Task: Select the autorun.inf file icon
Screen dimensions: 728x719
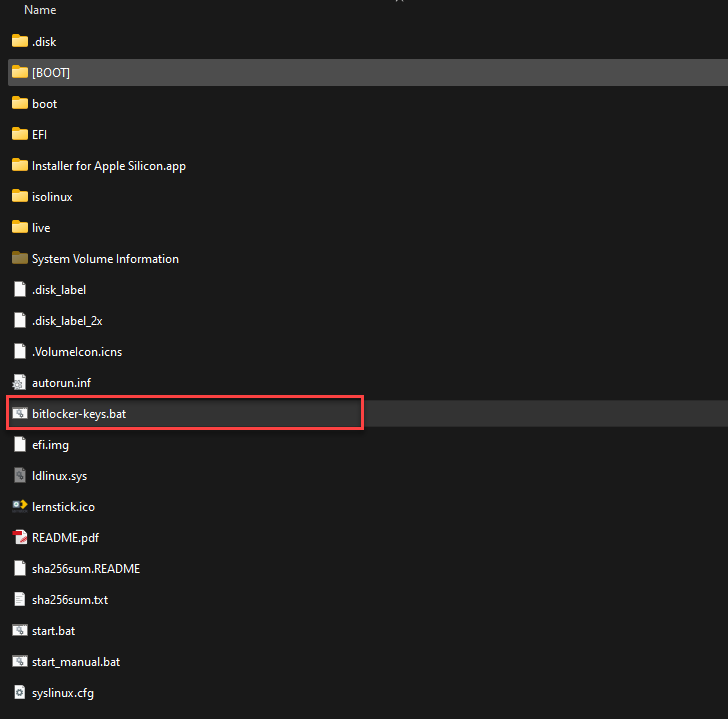Action: click(19, 383)
